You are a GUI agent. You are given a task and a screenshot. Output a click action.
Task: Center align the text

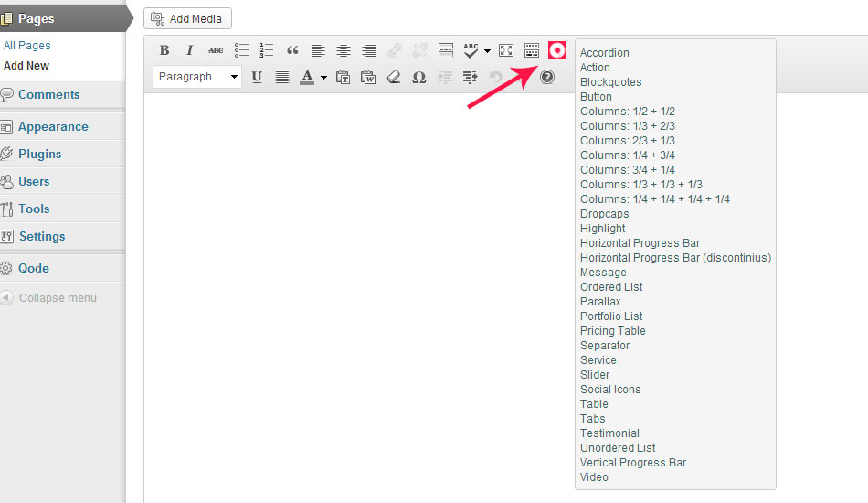344,50
